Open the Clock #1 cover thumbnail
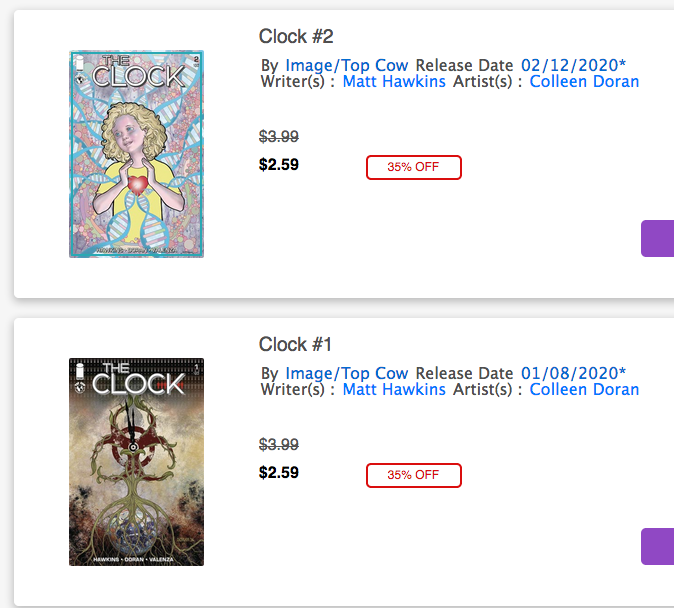Screen dimensions: 674x608 136,461
